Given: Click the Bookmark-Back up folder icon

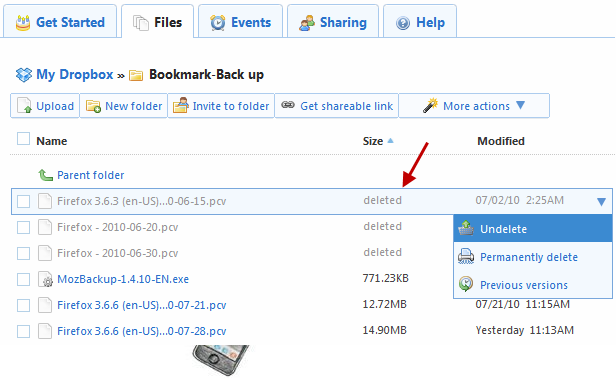Looking at the screenshot, I should click(x=136, y=75).
